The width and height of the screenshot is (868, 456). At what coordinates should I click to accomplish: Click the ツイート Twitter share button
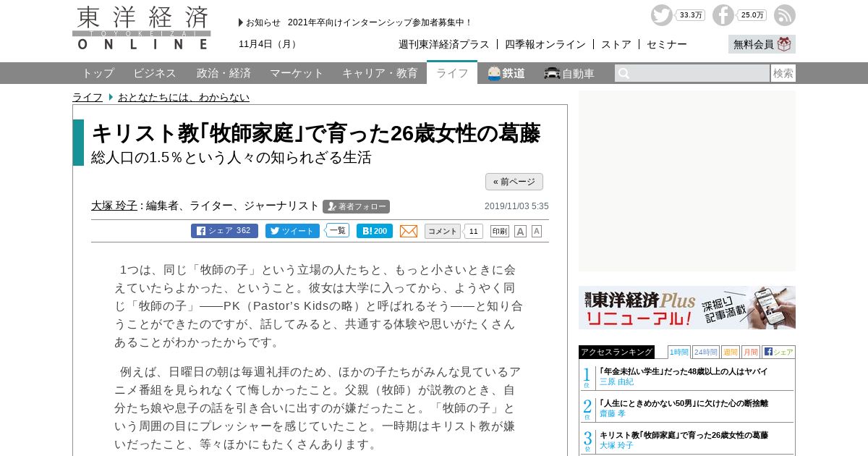coord(292,231)
